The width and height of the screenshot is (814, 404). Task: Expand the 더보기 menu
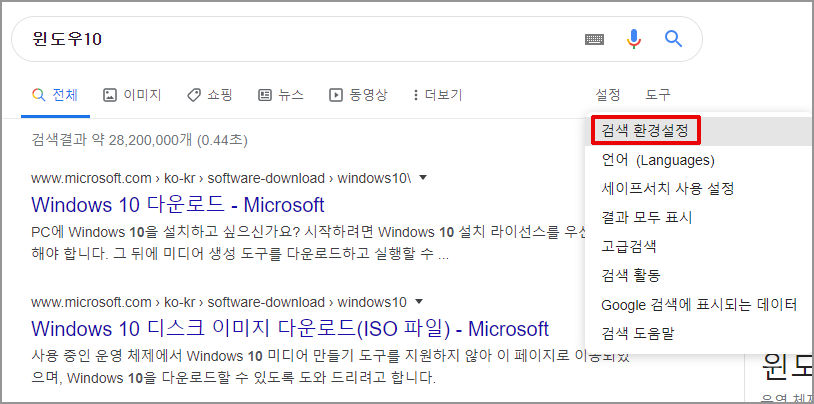(438, 95)
